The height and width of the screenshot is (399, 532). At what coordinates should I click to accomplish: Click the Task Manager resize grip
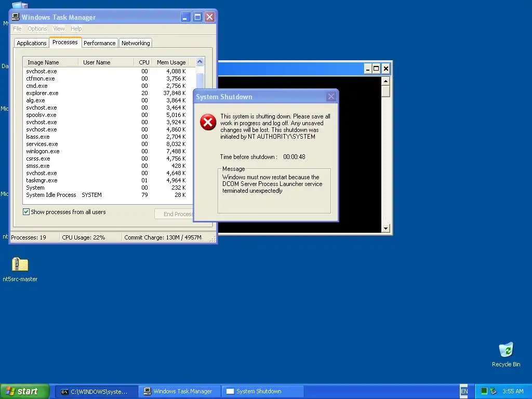coord(212,239)
